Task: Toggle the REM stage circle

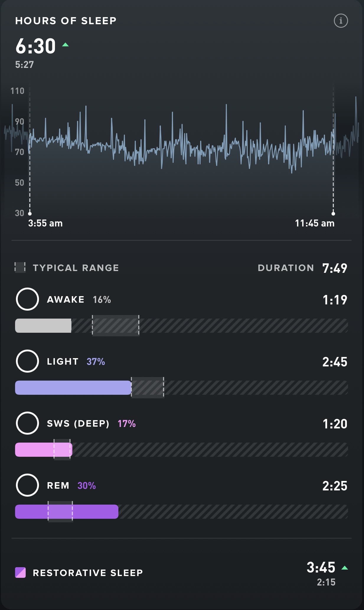Action: [x=27, y=485]
